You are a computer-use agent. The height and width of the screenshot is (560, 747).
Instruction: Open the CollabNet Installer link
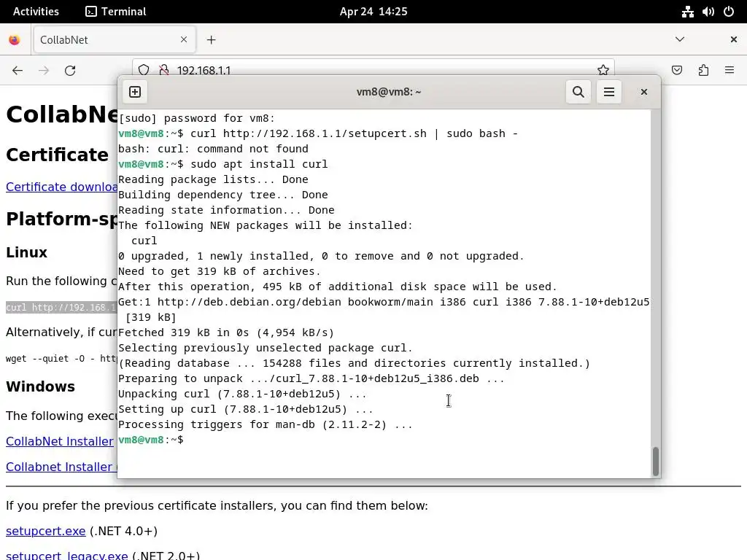[x=60, y=441]
